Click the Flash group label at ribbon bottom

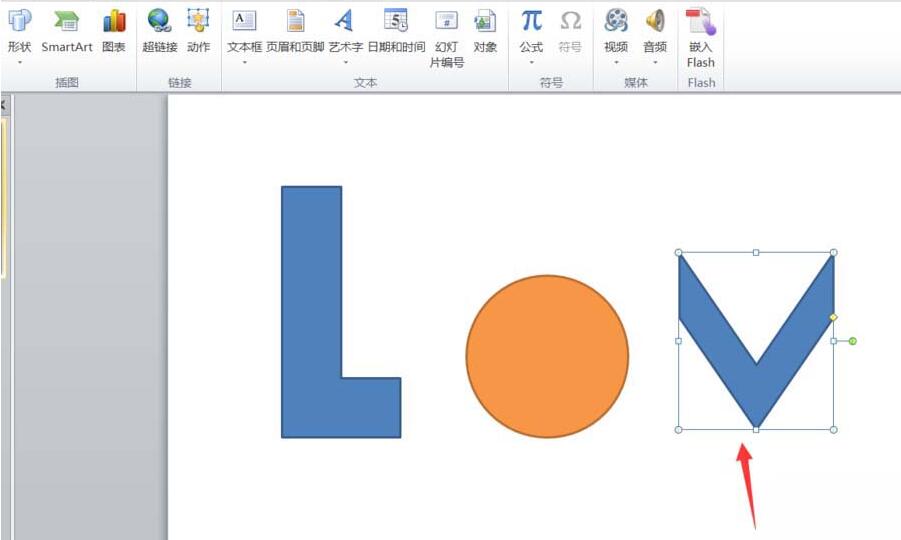(x=702, y=83)
